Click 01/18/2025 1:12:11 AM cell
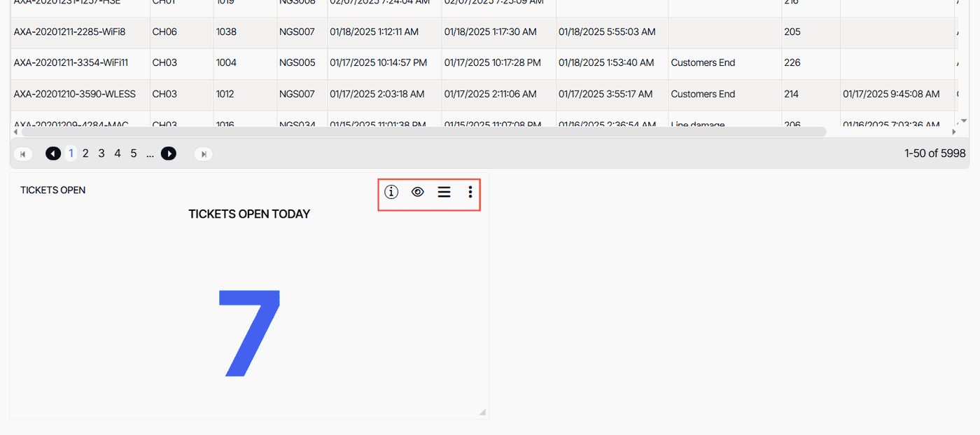Image resolution: width=980 pixels, height=435 pixels. (384, 32)
